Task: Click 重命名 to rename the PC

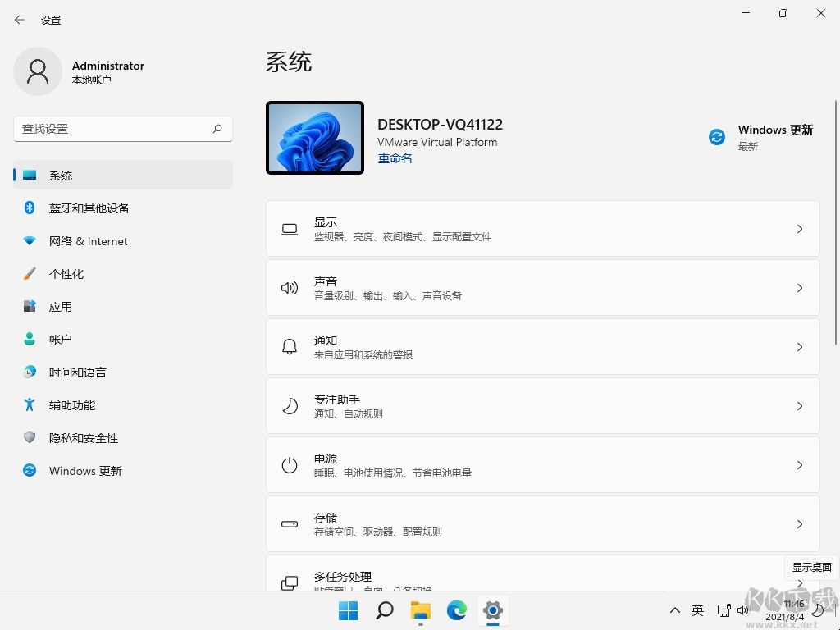Action: point(395,157)
